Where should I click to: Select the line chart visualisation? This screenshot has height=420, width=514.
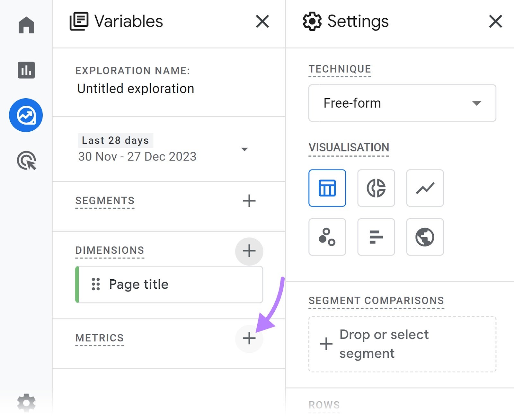coord(425,188)
